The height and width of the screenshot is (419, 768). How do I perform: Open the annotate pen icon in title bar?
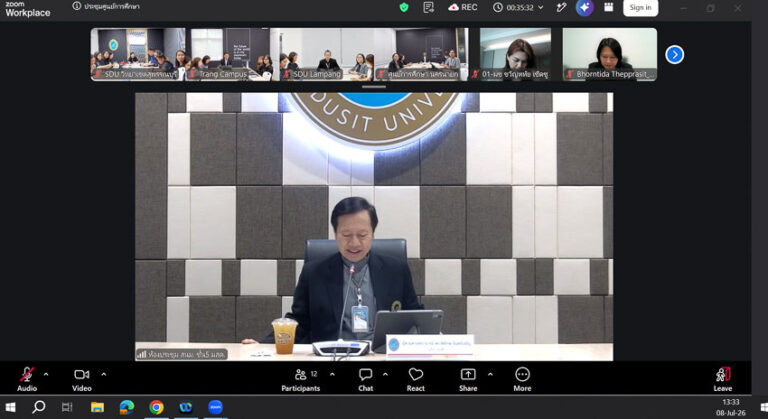(x=561, y=7)
